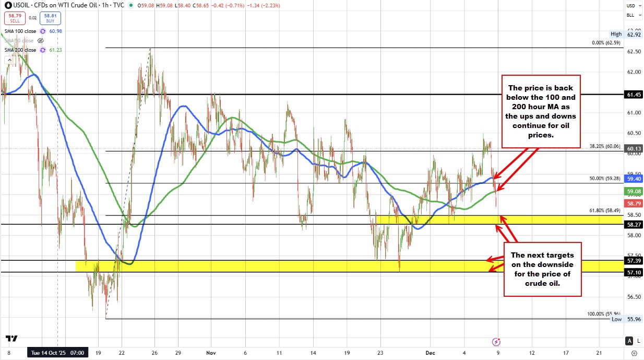
Task: Open chart settings via the gear icon
Action: (633, 353)
